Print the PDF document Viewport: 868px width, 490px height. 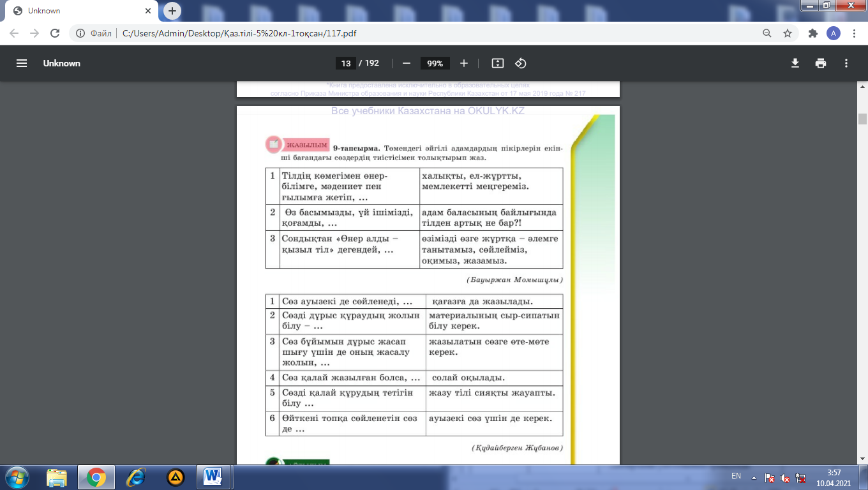821,63
